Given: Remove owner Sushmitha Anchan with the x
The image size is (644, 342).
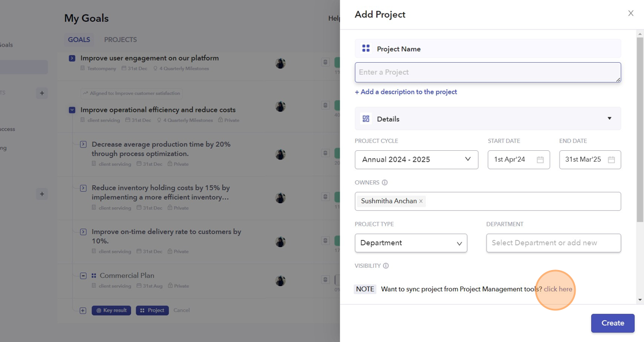Looking at the screenshot, I should pos(421,202).
